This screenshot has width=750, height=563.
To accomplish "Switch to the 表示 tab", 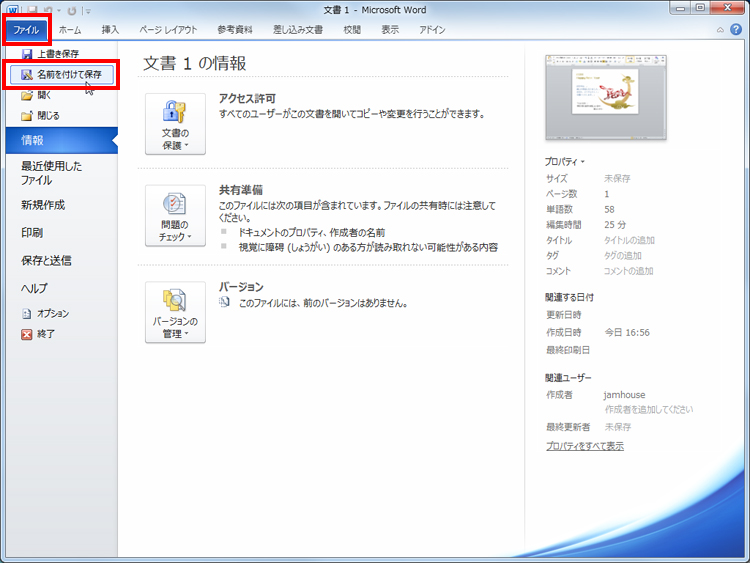I will (390, 30).
